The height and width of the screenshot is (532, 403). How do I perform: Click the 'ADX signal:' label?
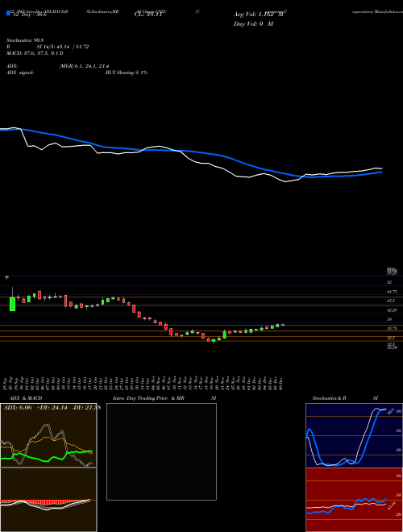(19, 73)
